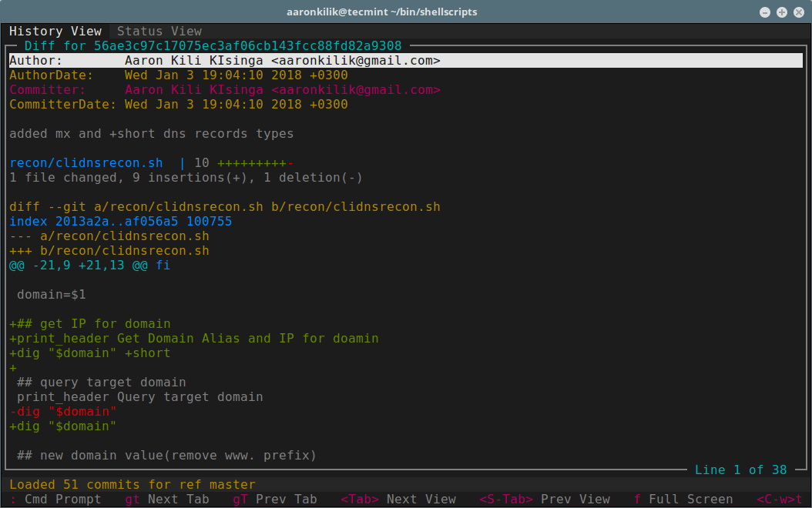
Task: Click the AuthorDate line
Action: pos(178,75)
